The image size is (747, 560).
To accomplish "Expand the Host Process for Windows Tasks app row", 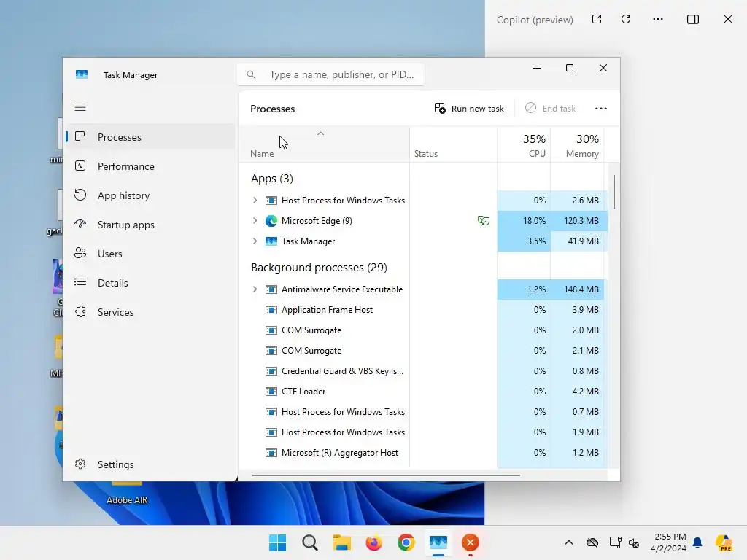I will (x=255, y=200).
